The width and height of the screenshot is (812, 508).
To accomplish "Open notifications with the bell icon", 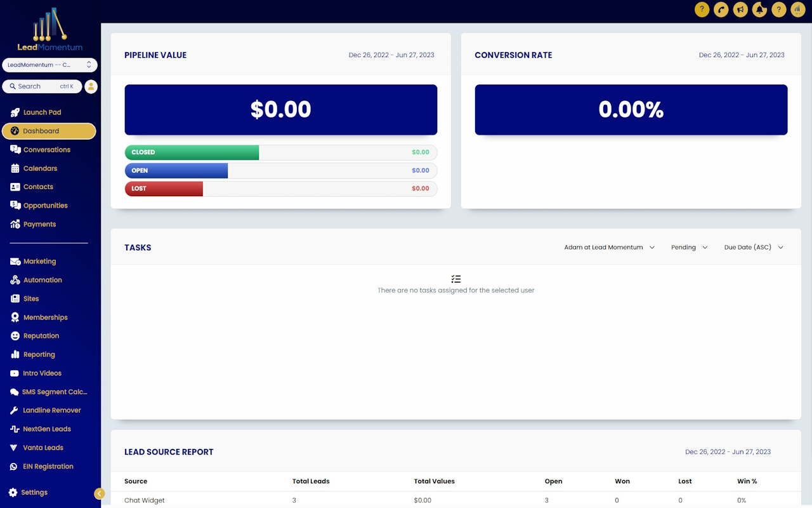I will [759, 10].
